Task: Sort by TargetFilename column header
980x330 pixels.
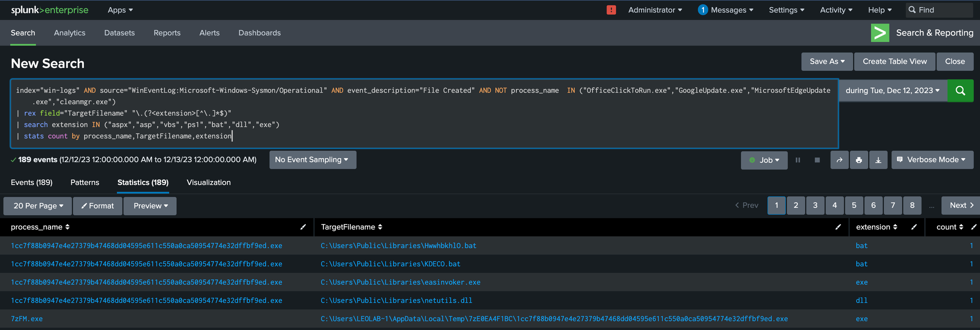Action: 352,227
